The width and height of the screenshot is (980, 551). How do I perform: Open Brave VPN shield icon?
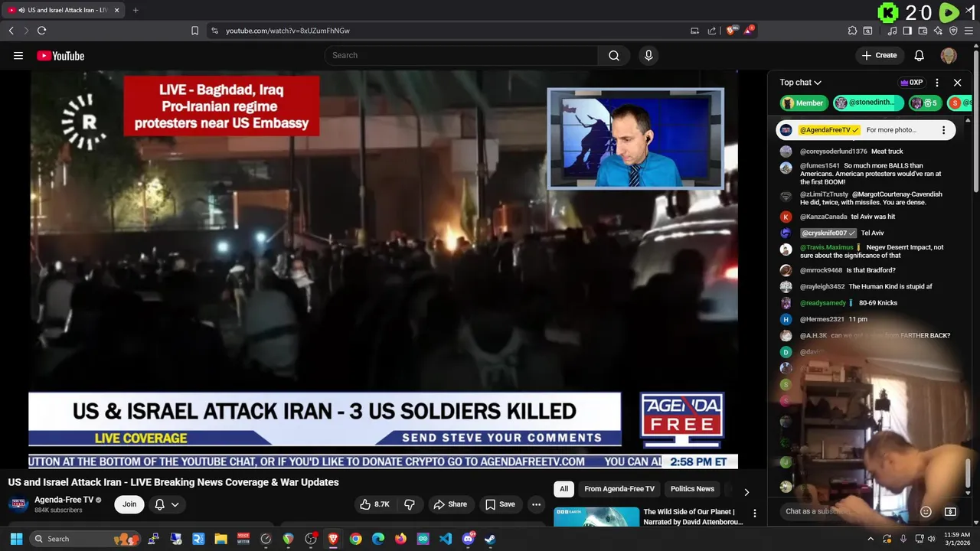(953, 31)
